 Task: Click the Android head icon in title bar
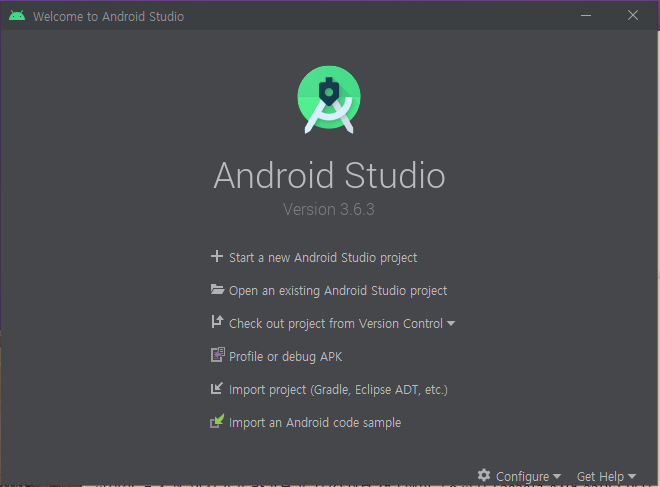(x=17, y=16)
